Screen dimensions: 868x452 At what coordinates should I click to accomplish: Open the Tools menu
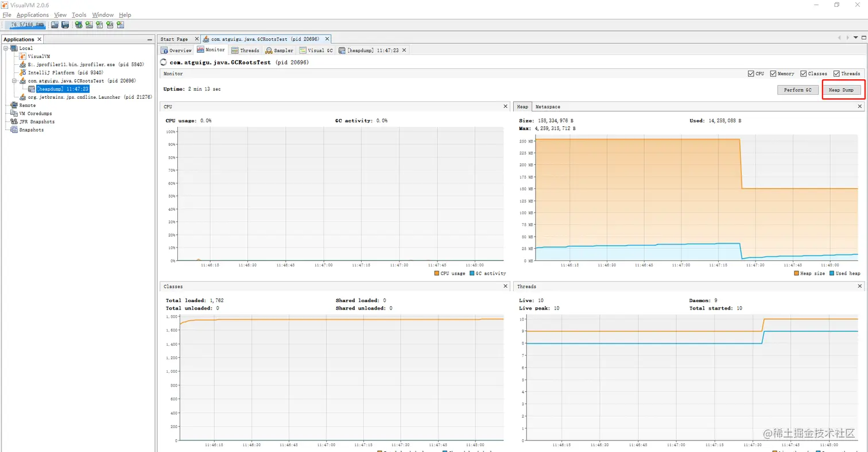tap(79, 14)
